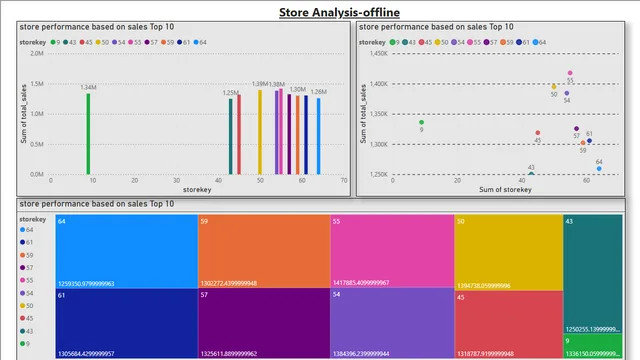Select storekey 64 in treemap legend
640x360 pixels.
point(27,230)
